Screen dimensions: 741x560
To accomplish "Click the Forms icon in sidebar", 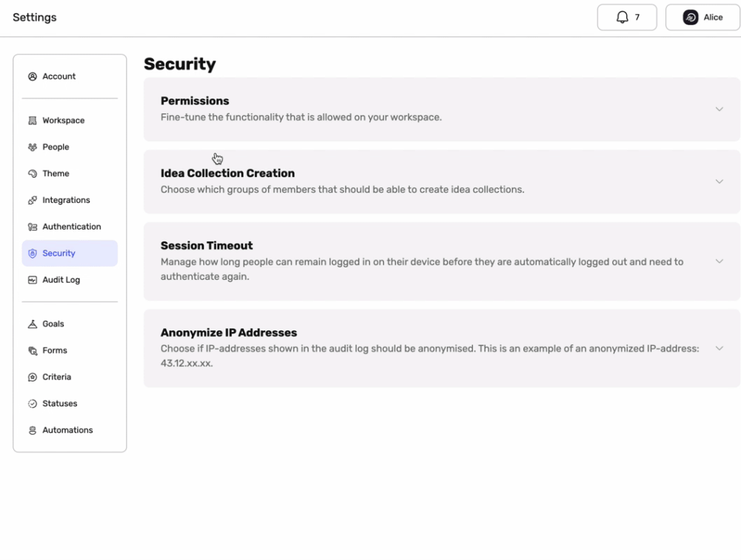I will coord(32,350).
